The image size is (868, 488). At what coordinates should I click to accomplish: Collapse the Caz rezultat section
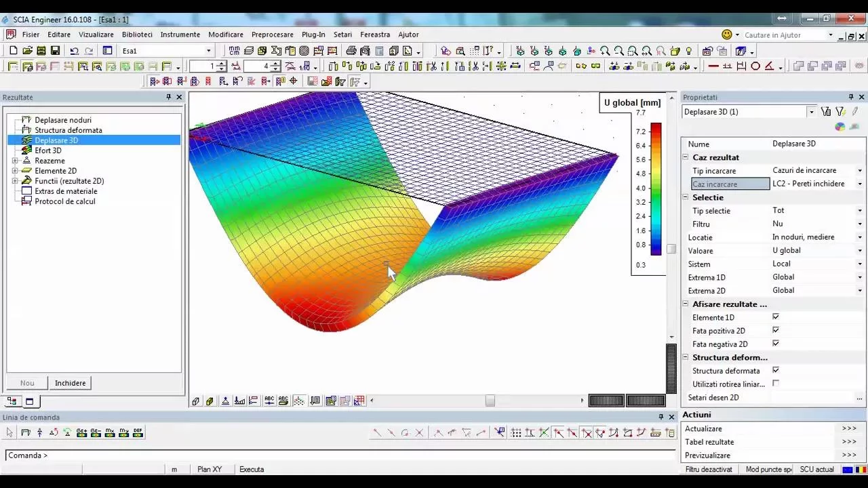click(686, 157)
